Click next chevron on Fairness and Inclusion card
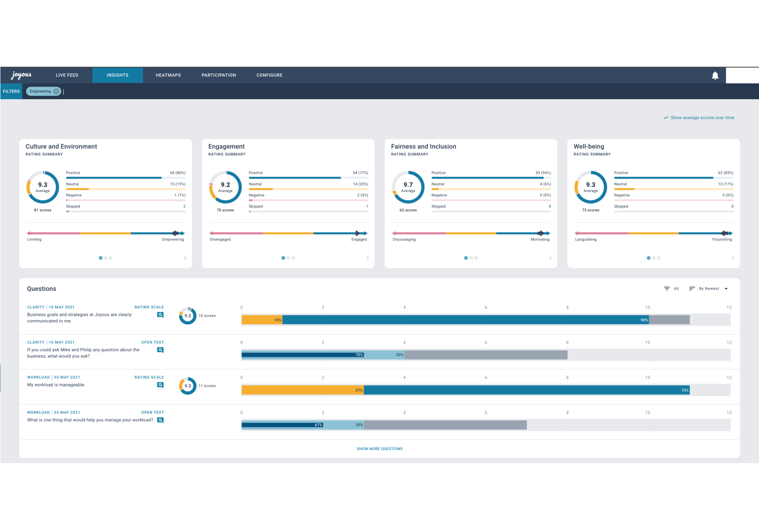759x532 pixels. (x=550, y=258)
